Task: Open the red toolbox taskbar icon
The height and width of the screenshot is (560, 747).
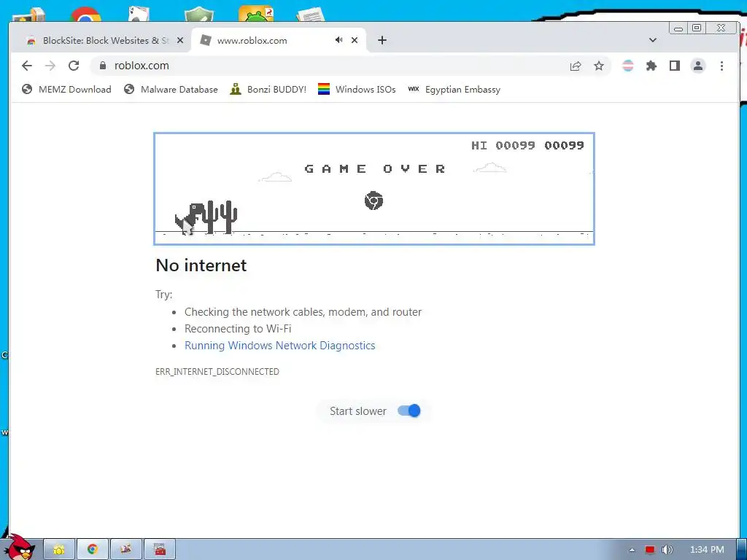Action: coord(160,550)
